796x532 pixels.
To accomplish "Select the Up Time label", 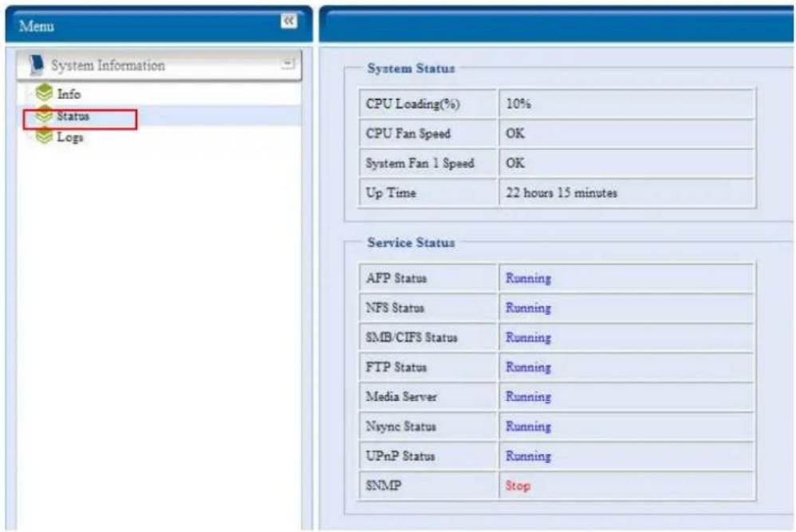I will point(391,193).
